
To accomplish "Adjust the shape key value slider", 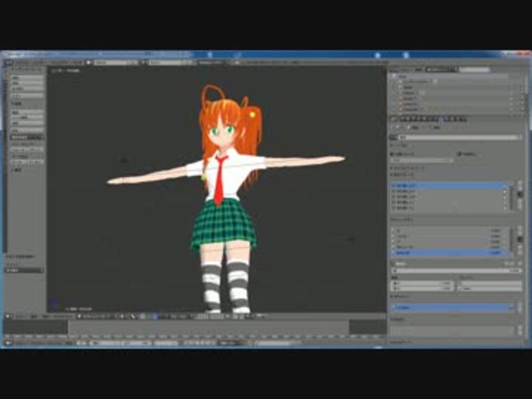I will [x=456, y=271].
